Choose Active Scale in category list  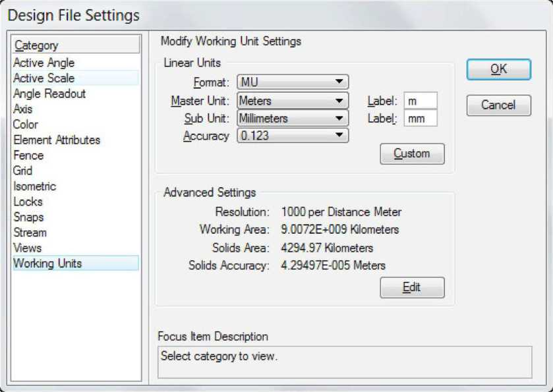(x=44, y=78)
